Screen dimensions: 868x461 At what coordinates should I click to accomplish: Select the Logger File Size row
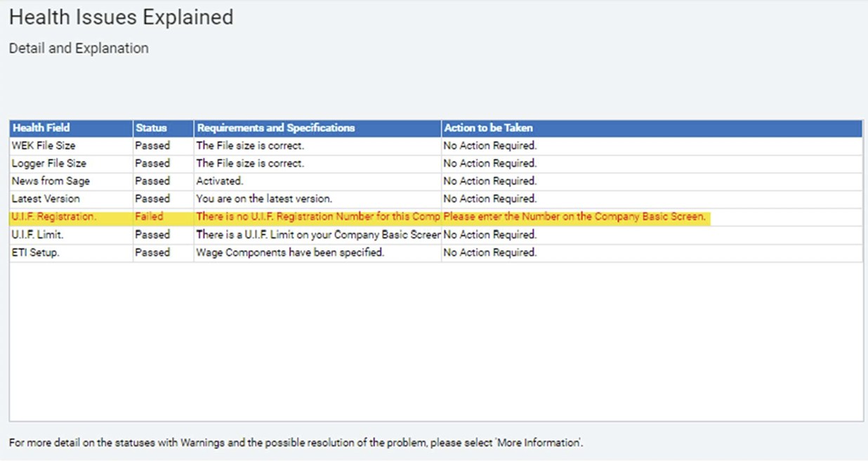point(48,163)
